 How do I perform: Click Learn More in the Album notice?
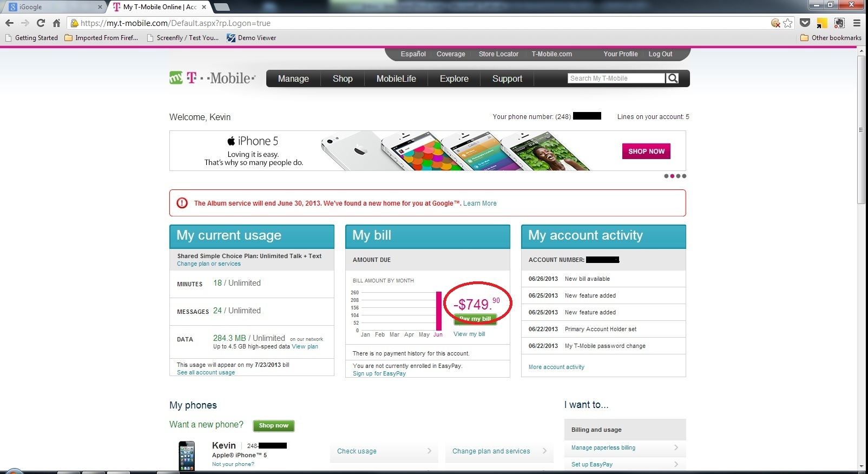[x=479, y=203]
